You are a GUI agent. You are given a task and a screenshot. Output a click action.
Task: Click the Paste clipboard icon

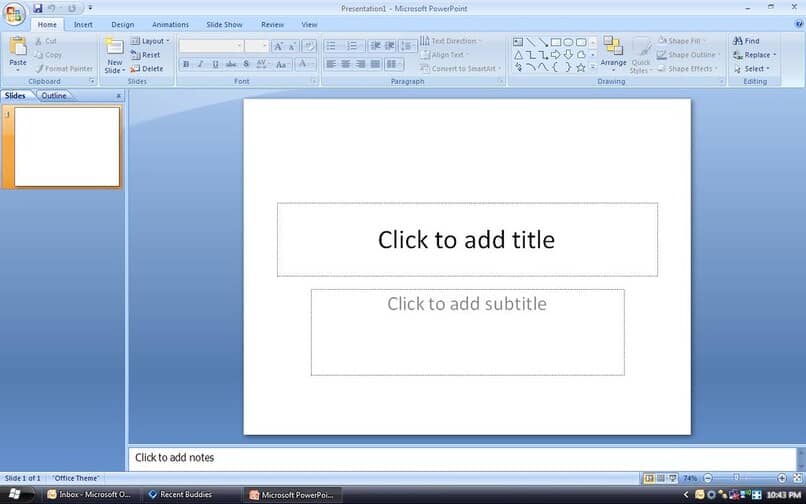(x=18, y=47)
